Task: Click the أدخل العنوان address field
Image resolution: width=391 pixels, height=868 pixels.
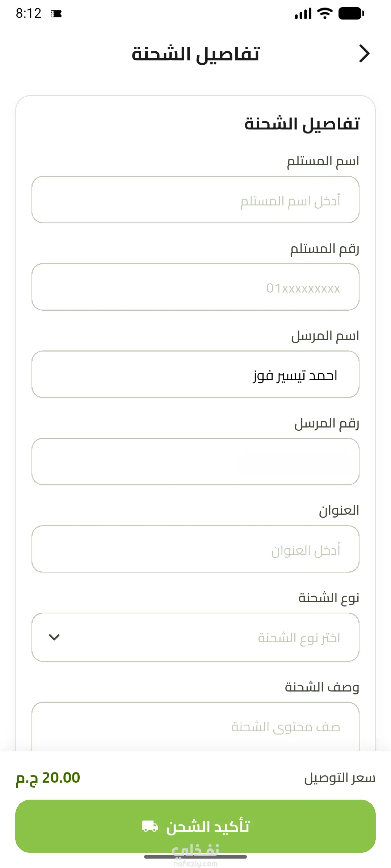Action: [195, 549]
